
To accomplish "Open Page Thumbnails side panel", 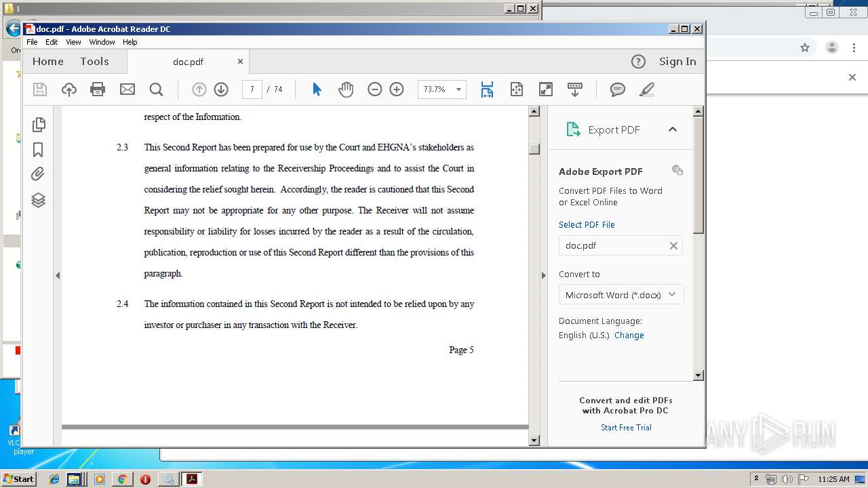I will pyautogui.click(x=39, y=124).
